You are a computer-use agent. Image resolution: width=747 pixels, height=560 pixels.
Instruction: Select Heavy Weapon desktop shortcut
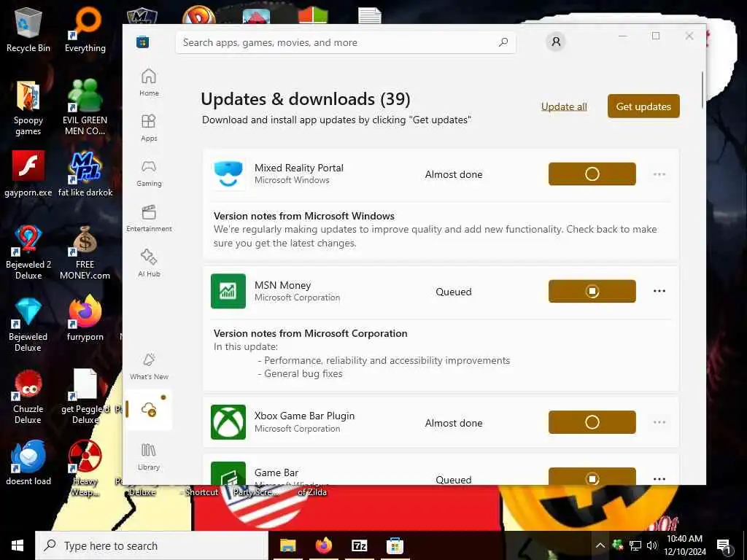click(85, 468)
